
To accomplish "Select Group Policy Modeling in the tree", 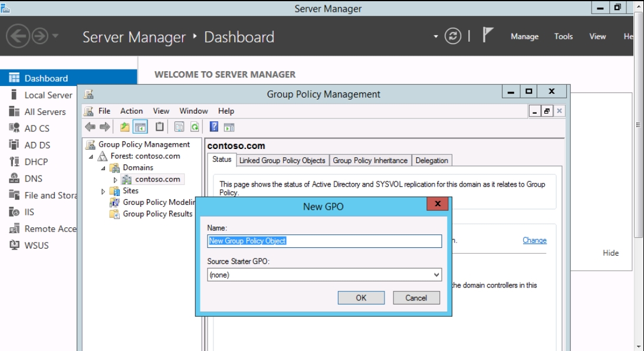I will (159, 202).
